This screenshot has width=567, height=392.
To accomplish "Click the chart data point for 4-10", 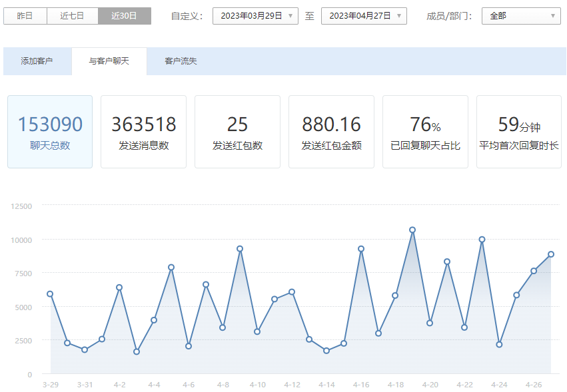I will point(257,331).
